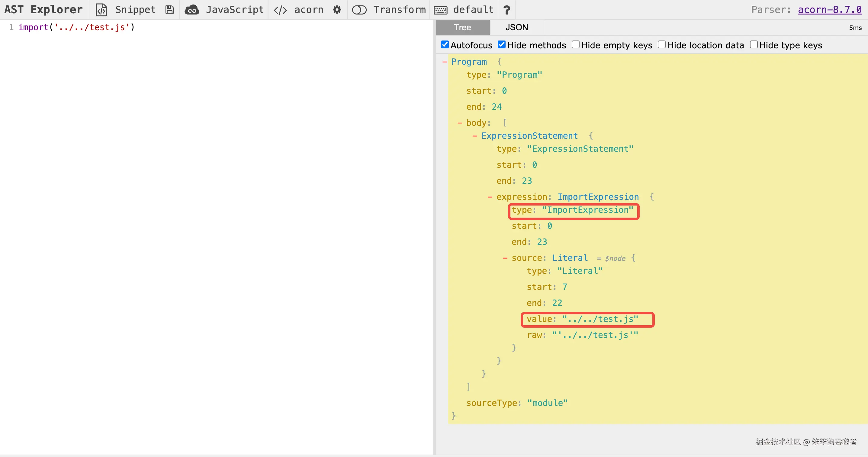
Task: Collapse the body array node
Action: [x=460, y=123]
